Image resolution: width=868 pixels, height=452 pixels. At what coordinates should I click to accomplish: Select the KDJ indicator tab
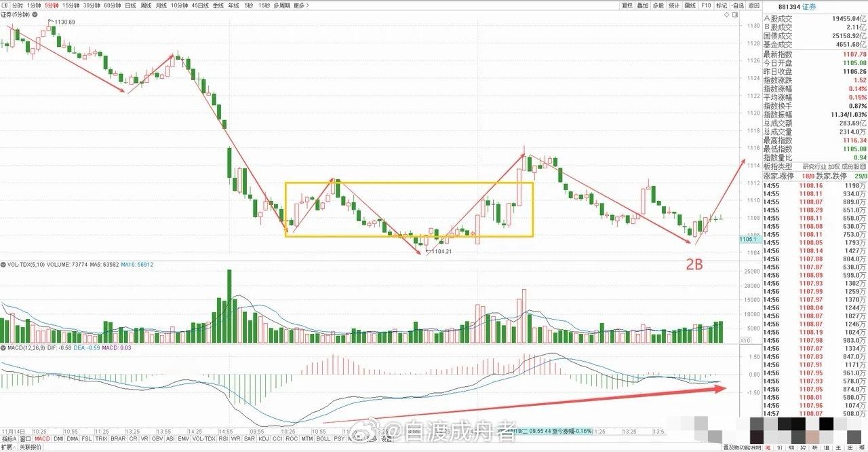263,438
